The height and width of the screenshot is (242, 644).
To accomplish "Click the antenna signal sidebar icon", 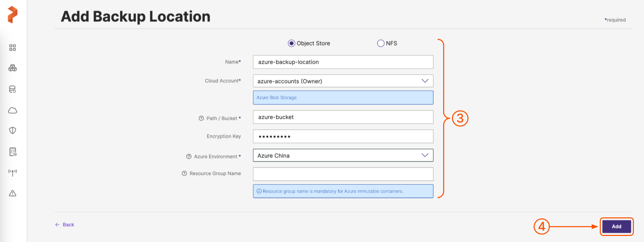I will 12,173.
